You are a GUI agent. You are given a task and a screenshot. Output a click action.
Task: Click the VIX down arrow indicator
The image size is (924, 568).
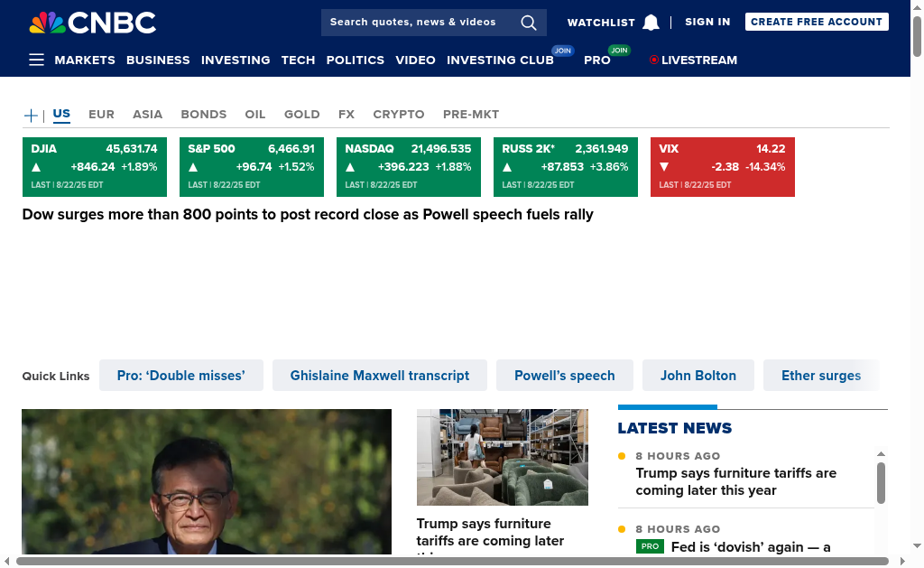(664, 167)
